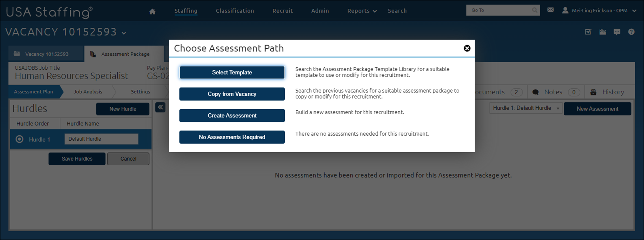The height and width of the screenshot is (240, 644).
Task: Collapse the Hurdles panel with the double-arrow icon
Action: 160,107
